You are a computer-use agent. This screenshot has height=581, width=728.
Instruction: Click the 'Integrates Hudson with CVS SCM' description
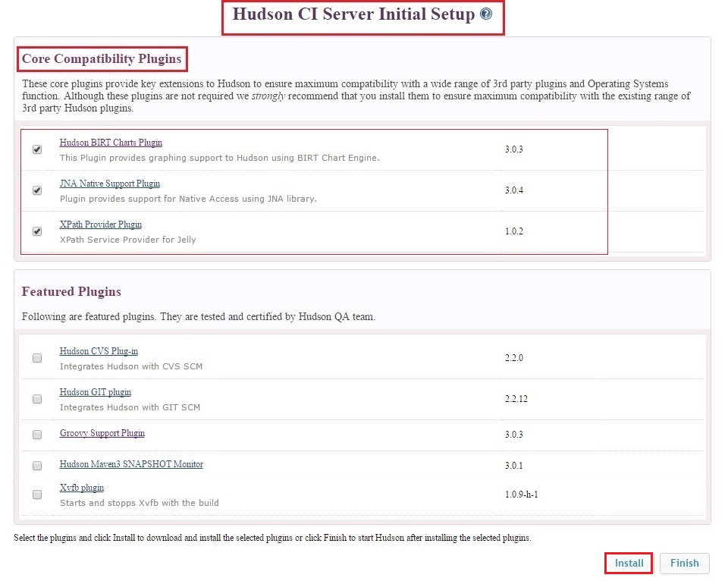[131, 366]
